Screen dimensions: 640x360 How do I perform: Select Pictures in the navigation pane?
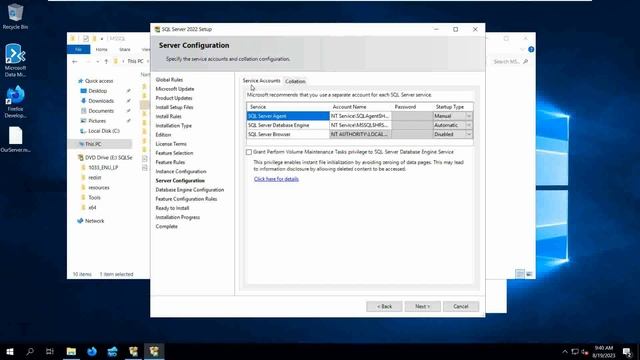click(x=97, y=121)
